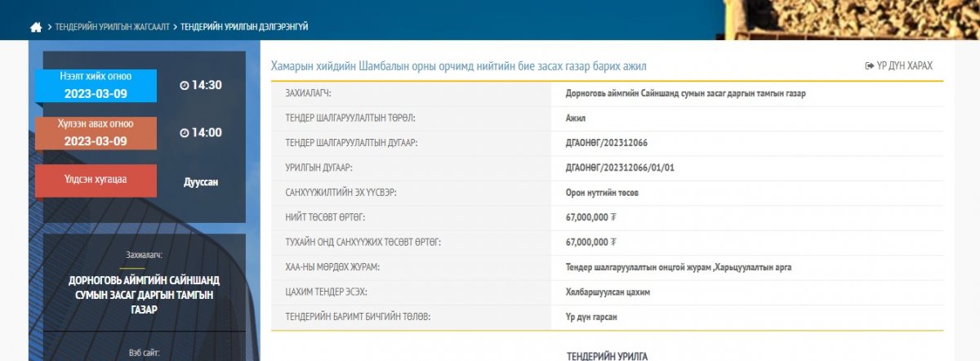Click the Орон нутгийн төсөв funding value
The image size is (980, 361).
pos(602,192)
